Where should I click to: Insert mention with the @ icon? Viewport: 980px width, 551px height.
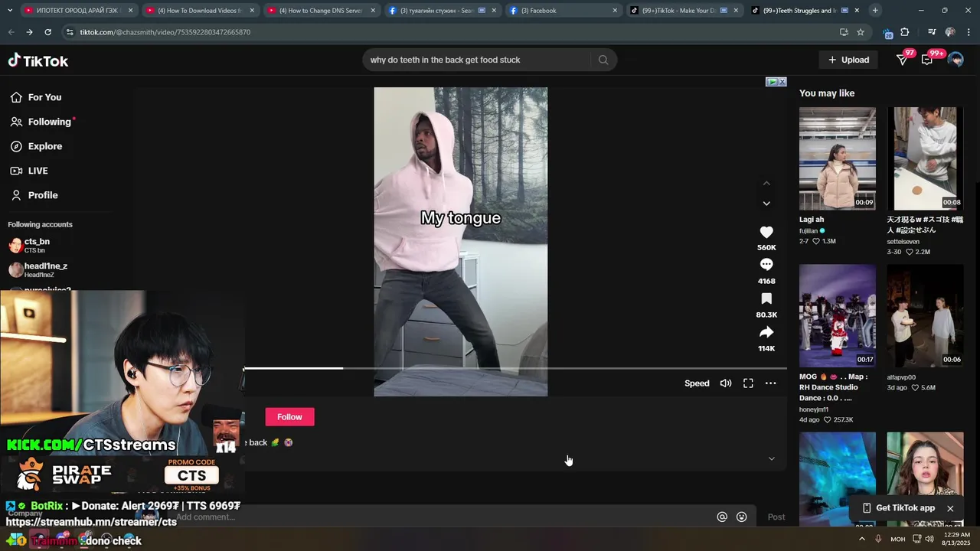pos(721,517)
